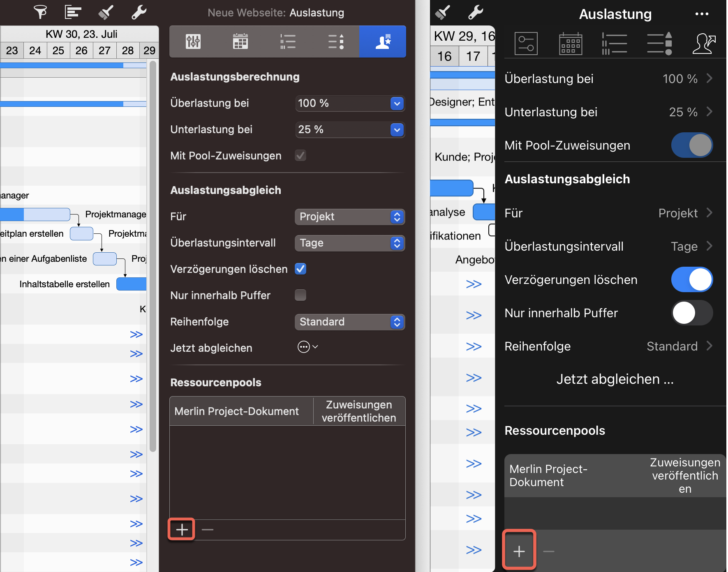728x572 pixels.
Task: Open the paintbrush formatting tool
Action: pos(105,12)
